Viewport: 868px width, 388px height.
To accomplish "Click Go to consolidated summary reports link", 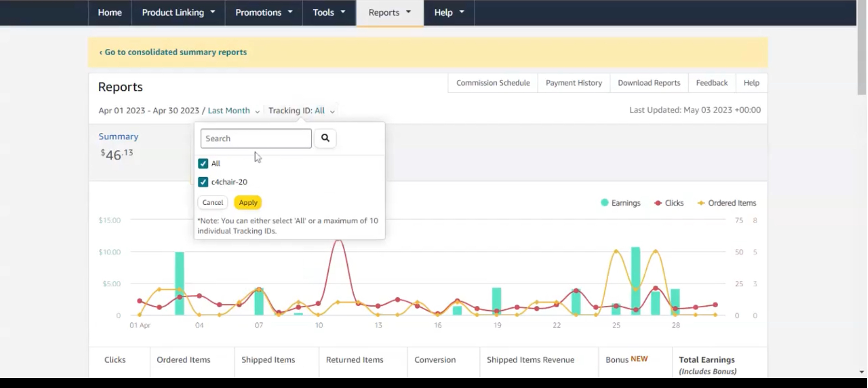I will click(173, 52).
